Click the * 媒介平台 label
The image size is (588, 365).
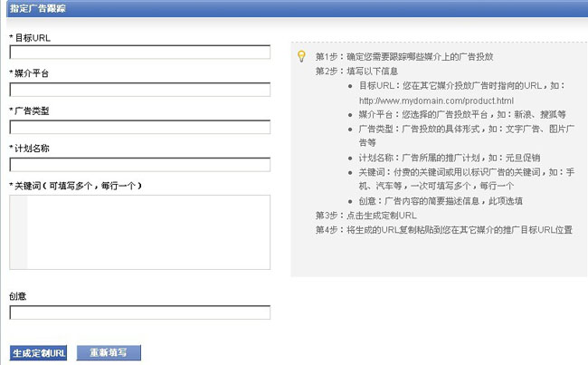click(x=29, y=73)
